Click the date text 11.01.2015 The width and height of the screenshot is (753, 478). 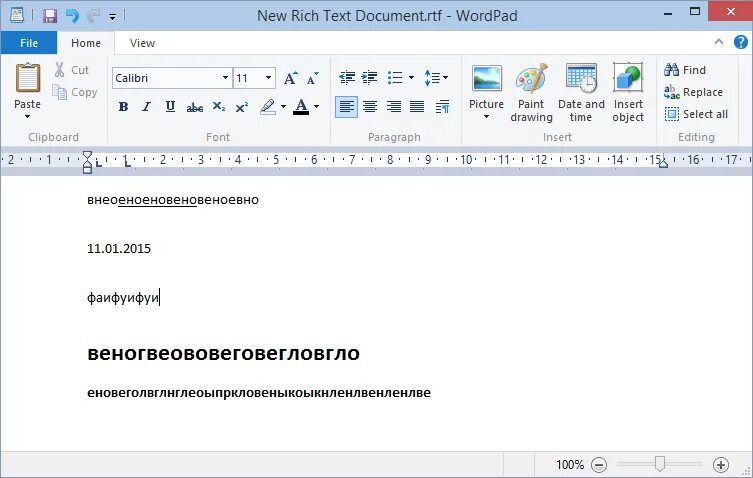(x=119, y=248)
